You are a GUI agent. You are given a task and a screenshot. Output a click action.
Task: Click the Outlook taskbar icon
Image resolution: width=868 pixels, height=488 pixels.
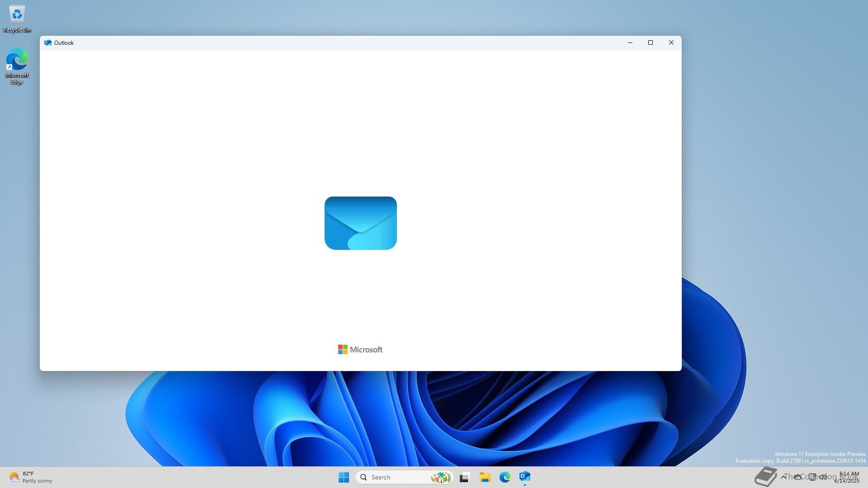pos(524,477)
